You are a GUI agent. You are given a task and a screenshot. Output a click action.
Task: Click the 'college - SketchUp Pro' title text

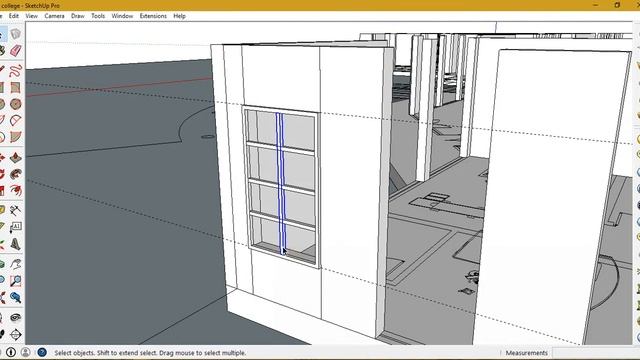tap(30, 6)
